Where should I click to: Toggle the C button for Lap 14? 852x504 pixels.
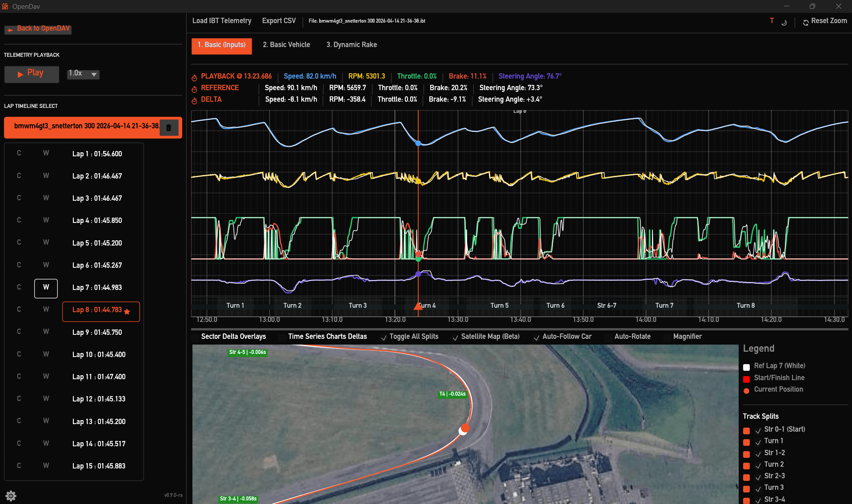click(x=19, y=444)
